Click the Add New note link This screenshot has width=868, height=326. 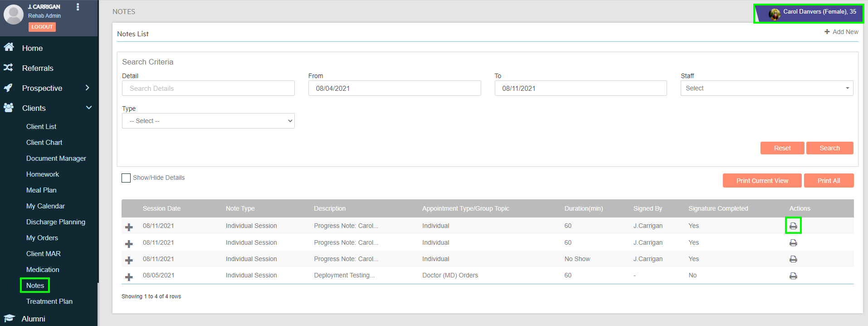point(841,32)
